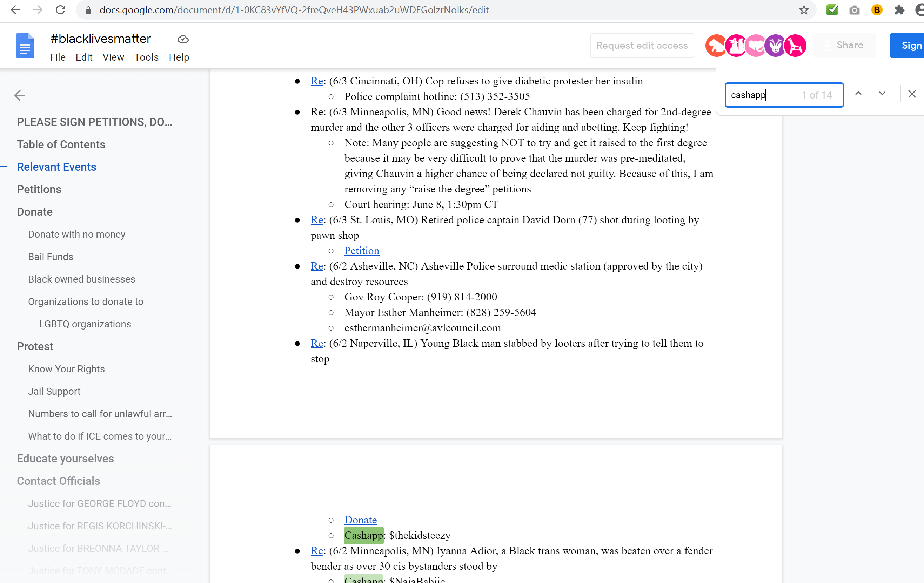924x583 pixels.
Task: Select Relevant Events in outline
Action: click(x=56, y=167)
